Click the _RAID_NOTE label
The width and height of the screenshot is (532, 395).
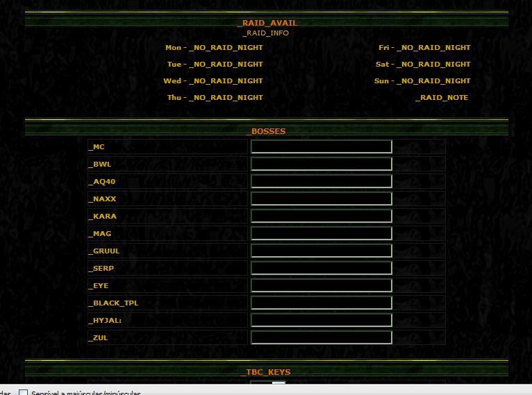(442, 98)
